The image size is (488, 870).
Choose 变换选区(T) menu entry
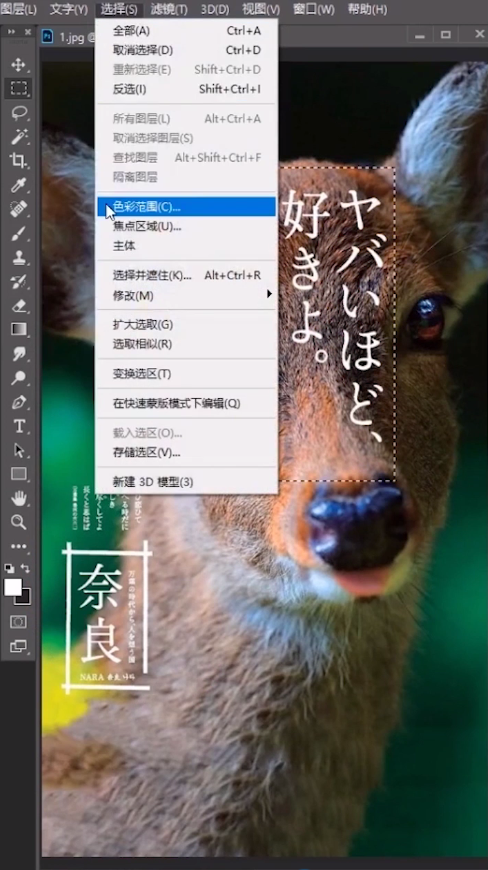tap(186, 373)
